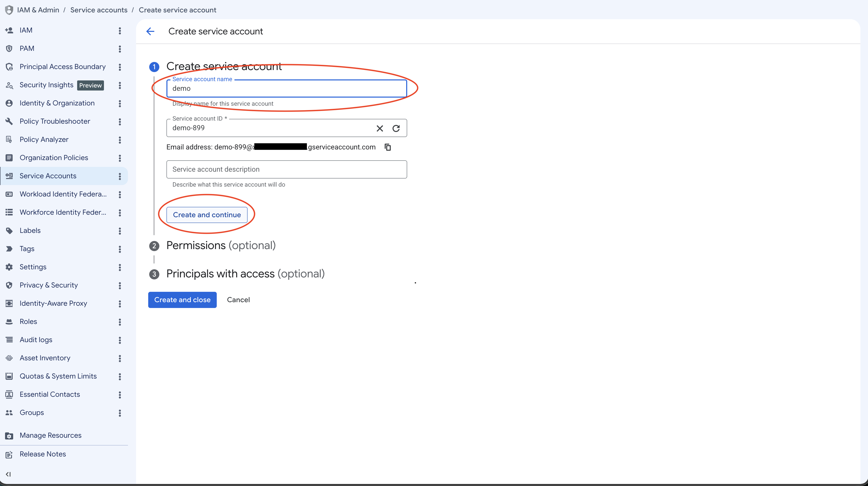The image size is (868, 486).
Task: Select Service Accounts in sidebar
Action: 64,176
